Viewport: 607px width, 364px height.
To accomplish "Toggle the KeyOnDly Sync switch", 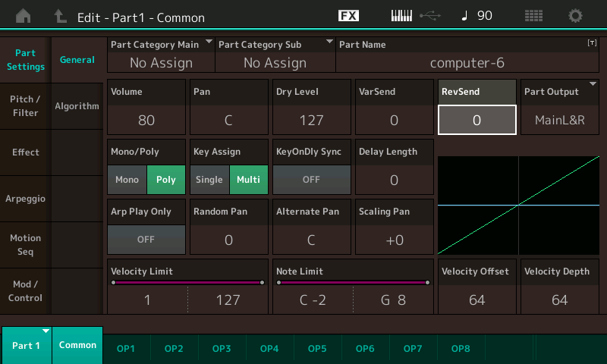I will 311,180.
